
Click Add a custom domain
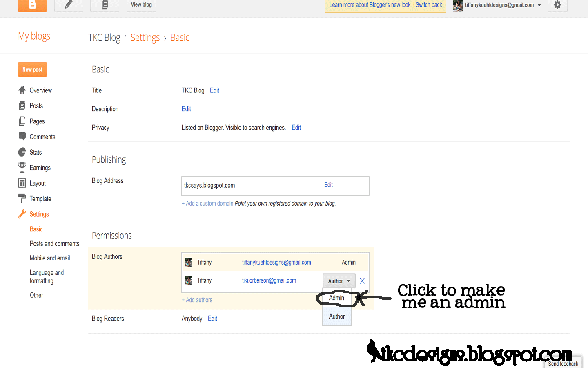tap(207, 204)
